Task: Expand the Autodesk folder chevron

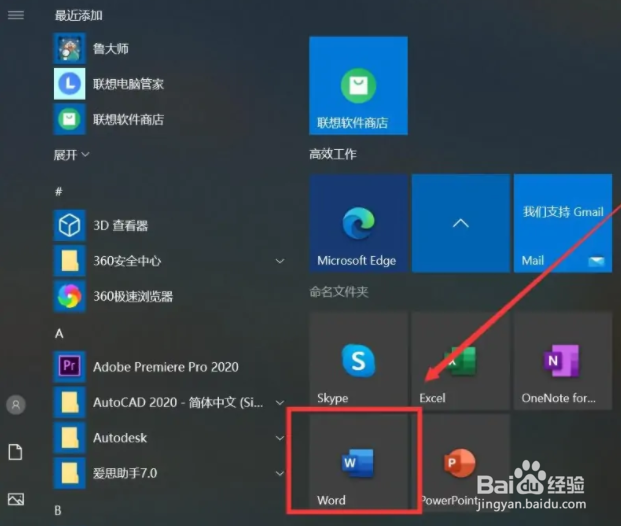Action: point(280,438)
